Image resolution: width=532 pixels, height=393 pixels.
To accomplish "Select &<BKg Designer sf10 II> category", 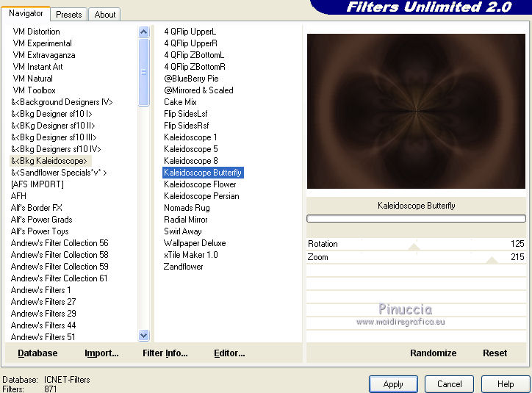I will coord(53,126).
